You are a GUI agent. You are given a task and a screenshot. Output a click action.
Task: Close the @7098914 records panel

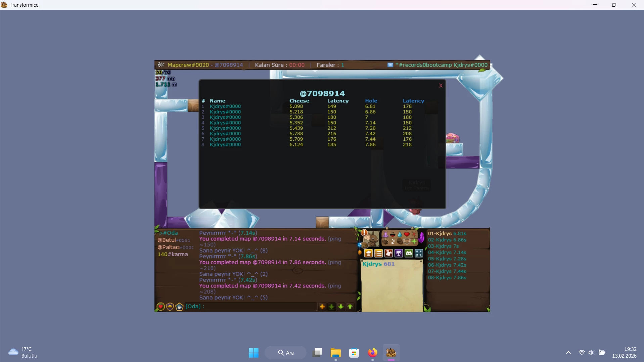441,86
